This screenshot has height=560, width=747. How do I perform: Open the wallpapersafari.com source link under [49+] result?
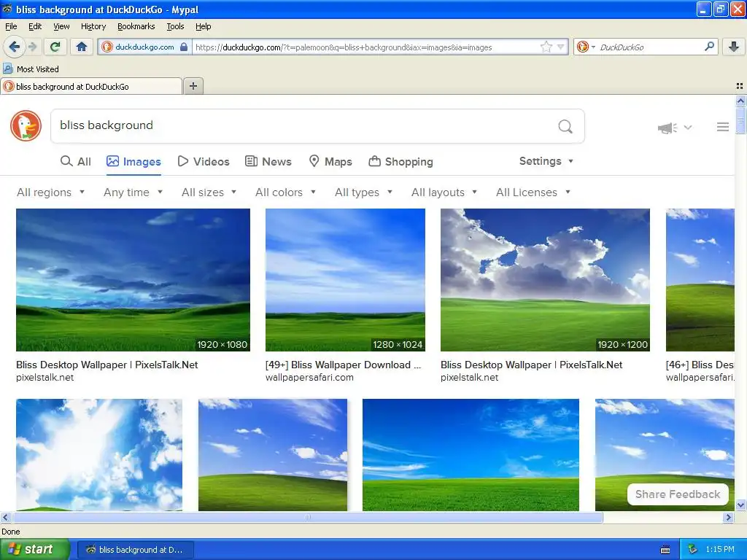tap(309, 378)
